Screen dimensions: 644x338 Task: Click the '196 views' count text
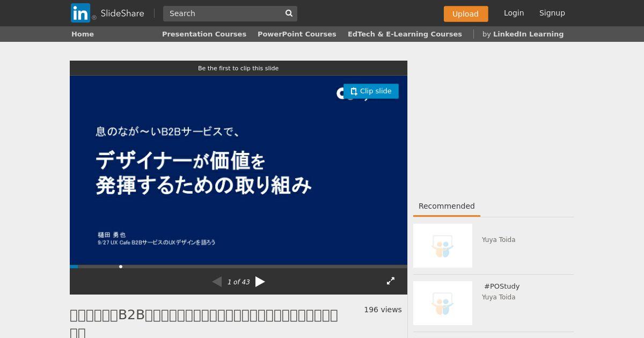pos(383,310)
